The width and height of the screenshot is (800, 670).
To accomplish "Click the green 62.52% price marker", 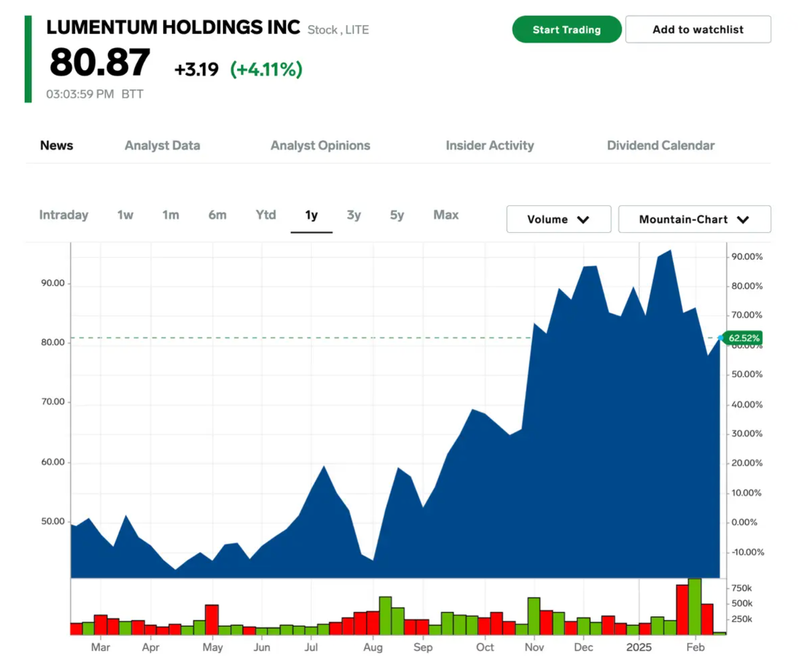I will (x=744, y=338).
